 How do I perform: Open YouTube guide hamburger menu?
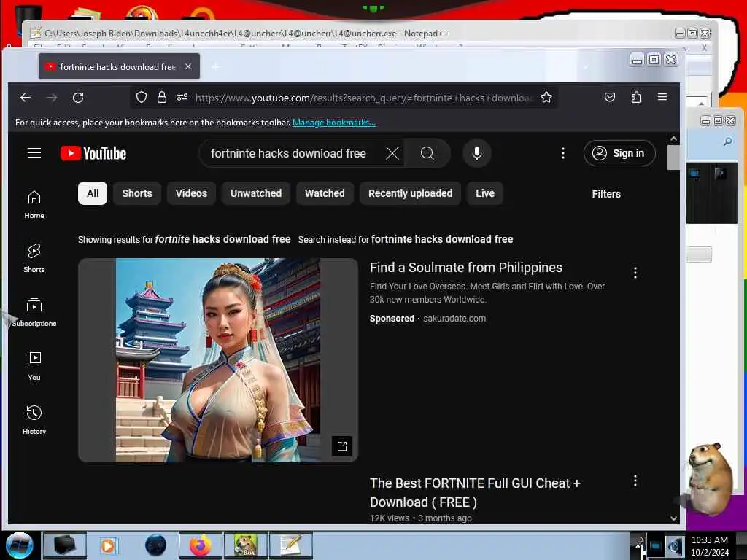tap(34, 153)
